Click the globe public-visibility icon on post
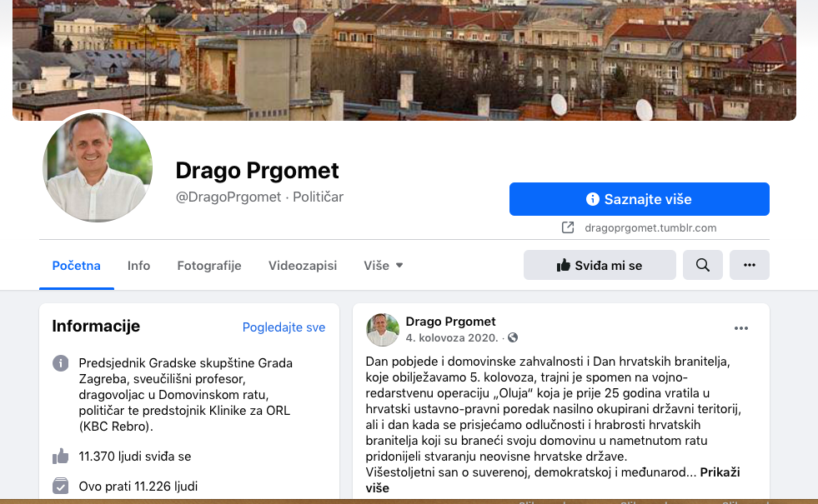 coord(513,337)
